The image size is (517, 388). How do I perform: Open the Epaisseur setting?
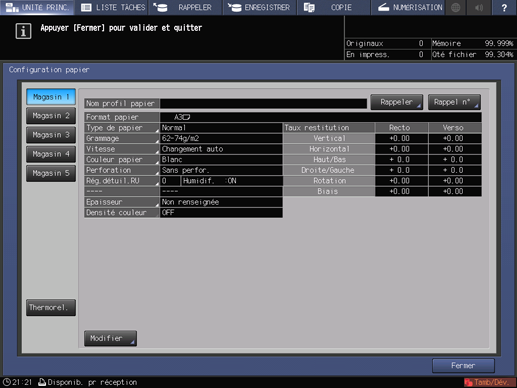click(x=122, y=202)
